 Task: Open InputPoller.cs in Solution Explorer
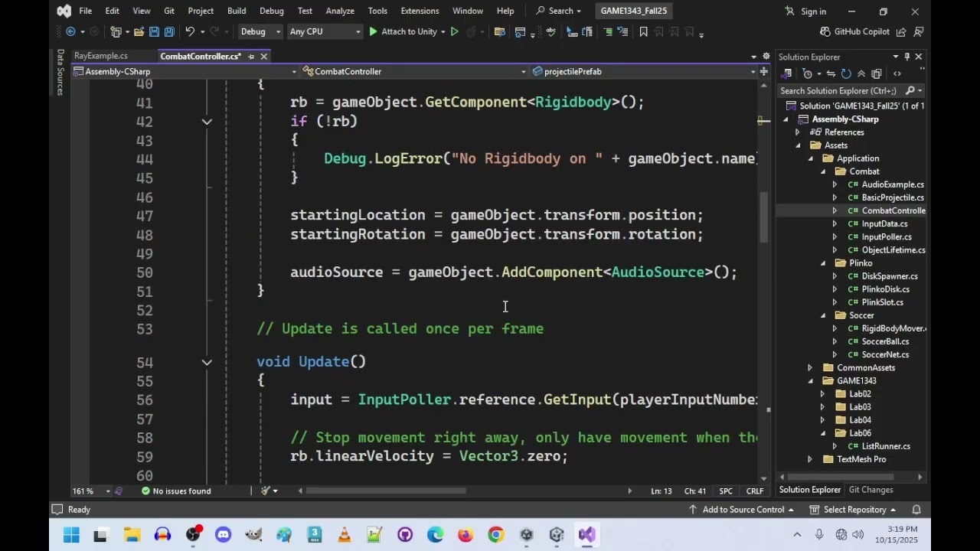click(886, 237)
